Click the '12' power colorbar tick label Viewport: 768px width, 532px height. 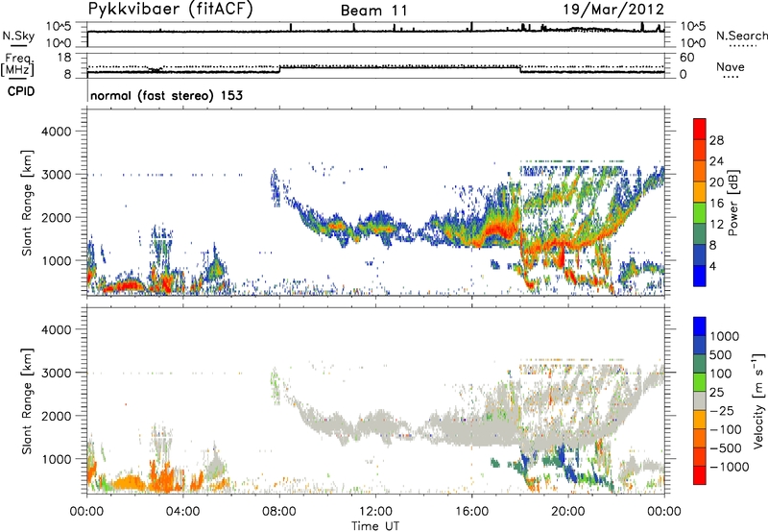tap(716, 225)
